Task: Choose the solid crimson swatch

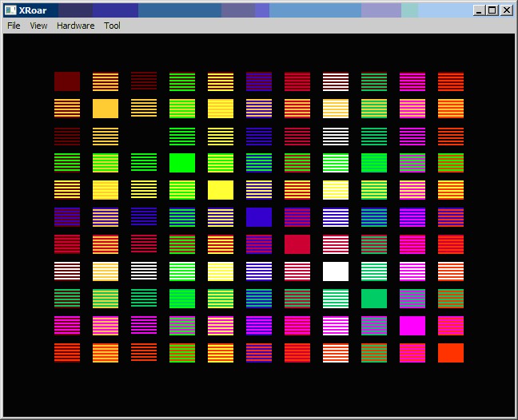Action: pos(297,244)
